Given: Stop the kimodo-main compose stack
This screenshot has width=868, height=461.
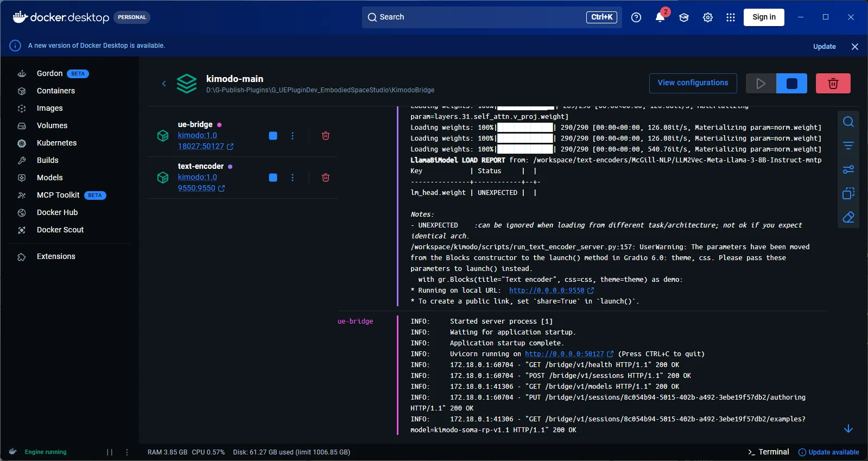Looking at the screenshot, I should click(792, 84).
